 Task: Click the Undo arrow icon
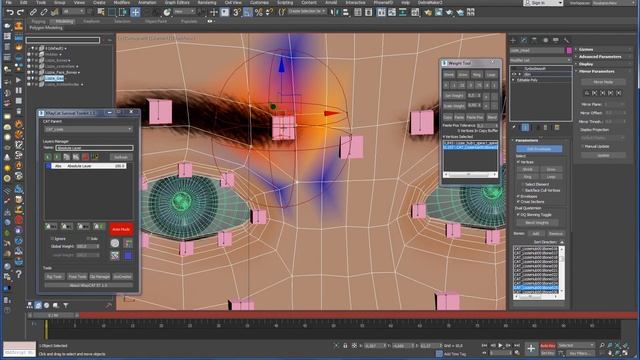point(9,12)
